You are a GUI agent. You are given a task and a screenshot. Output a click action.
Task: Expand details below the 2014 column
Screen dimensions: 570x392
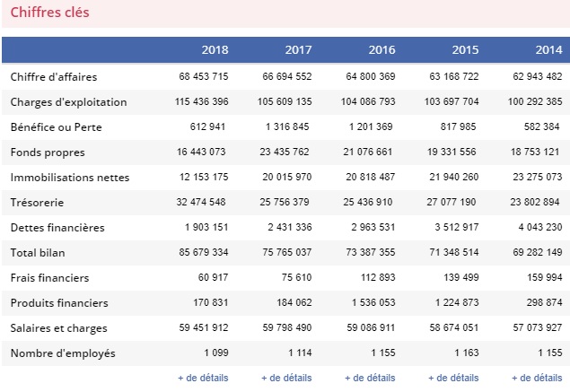[x=536, y=378]
